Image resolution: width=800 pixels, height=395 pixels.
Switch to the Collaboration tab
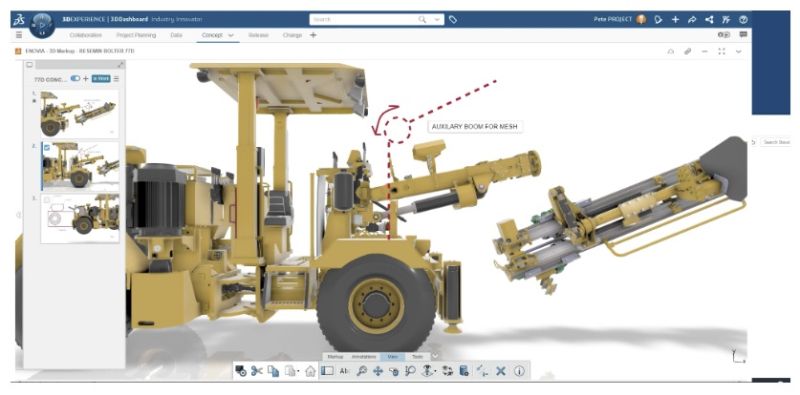point(86,35)
